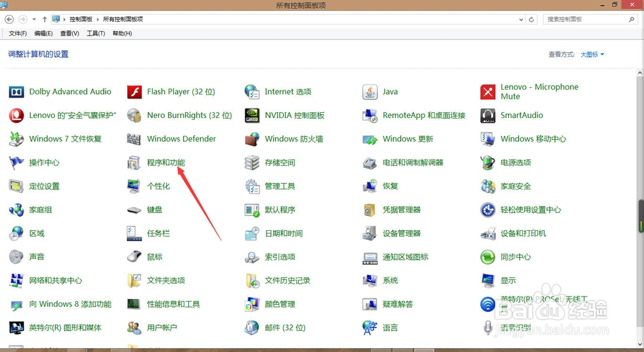The width and height of the screenshot is (644, 352).
Task: Click the search magnifier icon
Action: coord(632,19)
